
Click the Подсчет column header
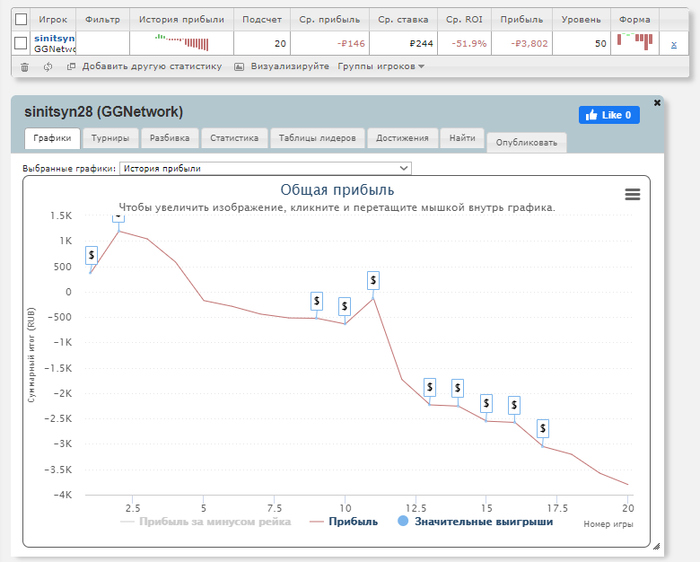click(x=262, y=20)
